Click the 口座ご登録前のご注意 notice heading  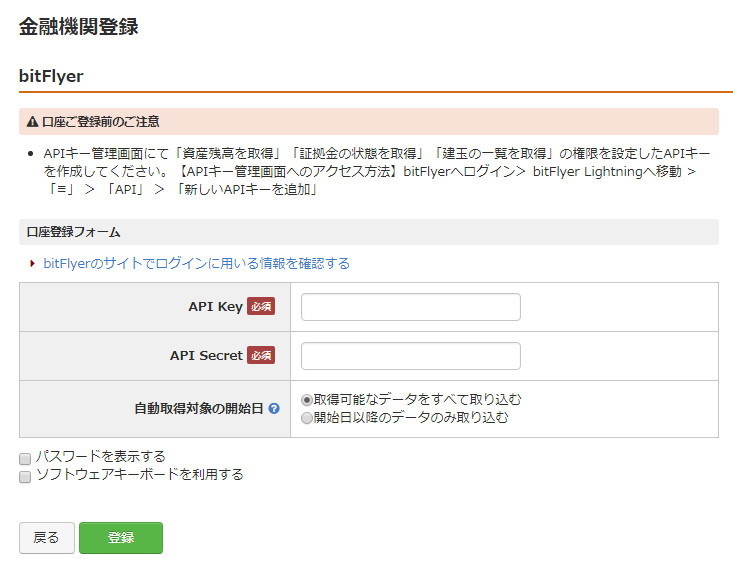[x=101, y=122]
